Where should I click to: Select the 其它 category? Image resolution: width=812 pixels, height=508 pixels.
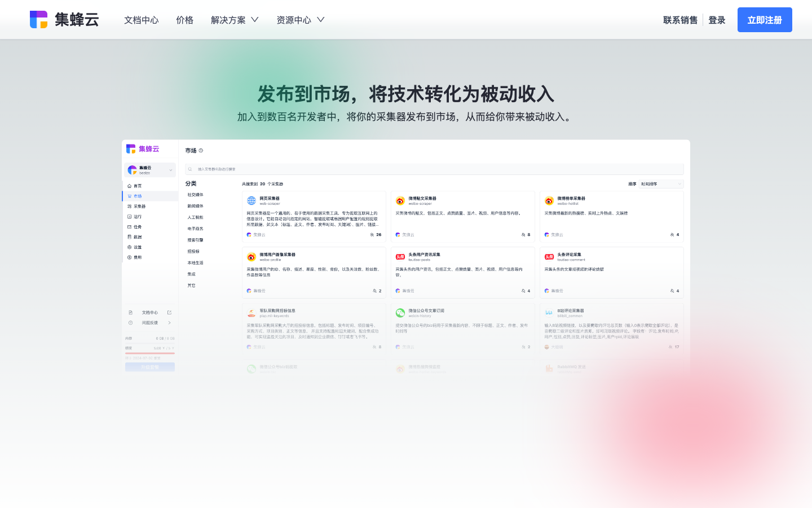click(x=192, y=286)
